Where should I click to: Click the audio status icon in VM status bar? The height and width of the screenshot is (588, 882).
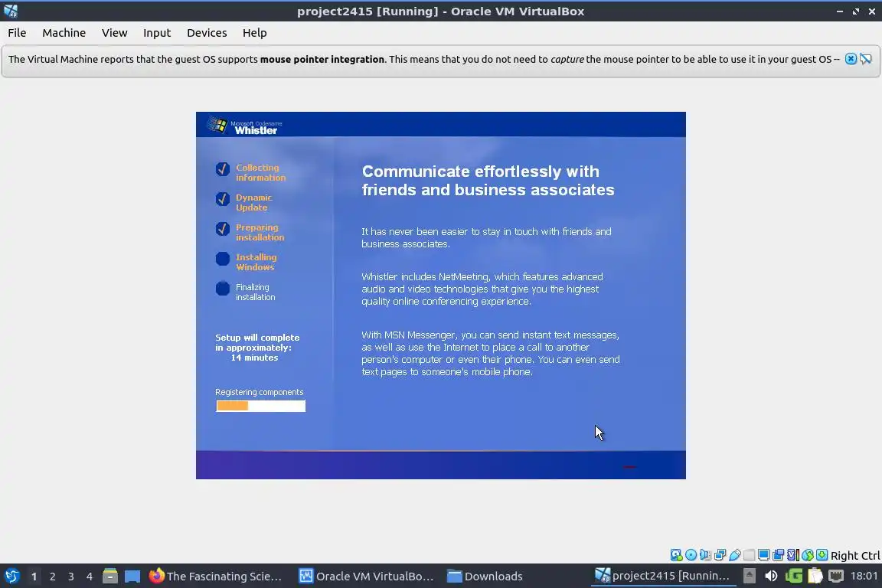click(x=705, y=555)
